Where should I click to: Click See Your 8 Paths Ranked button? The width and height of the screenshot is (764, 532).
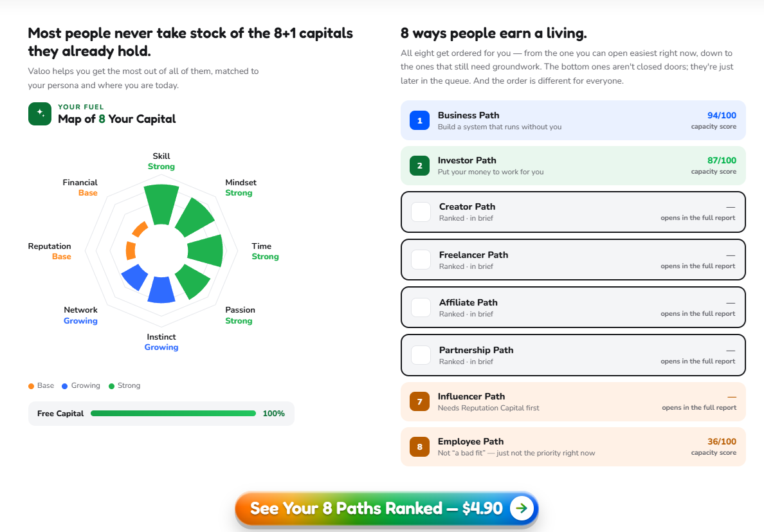(387, 509)
